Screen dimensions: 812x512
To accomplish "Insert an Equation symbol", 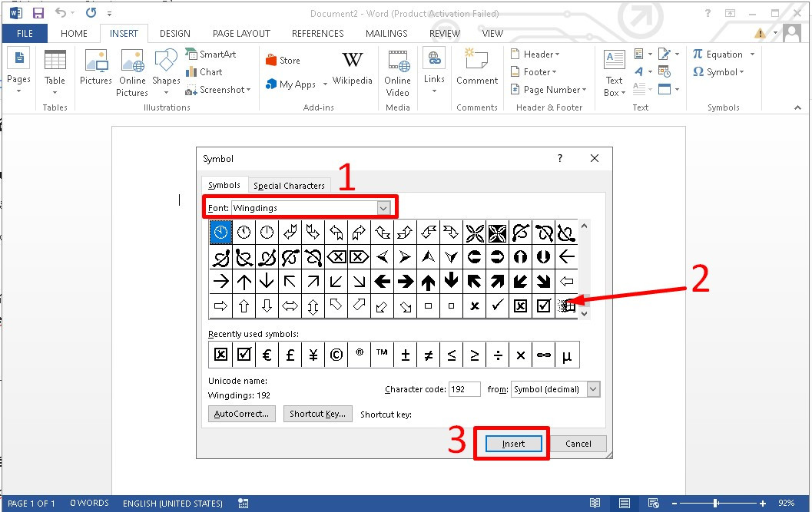I will [722, 54].
